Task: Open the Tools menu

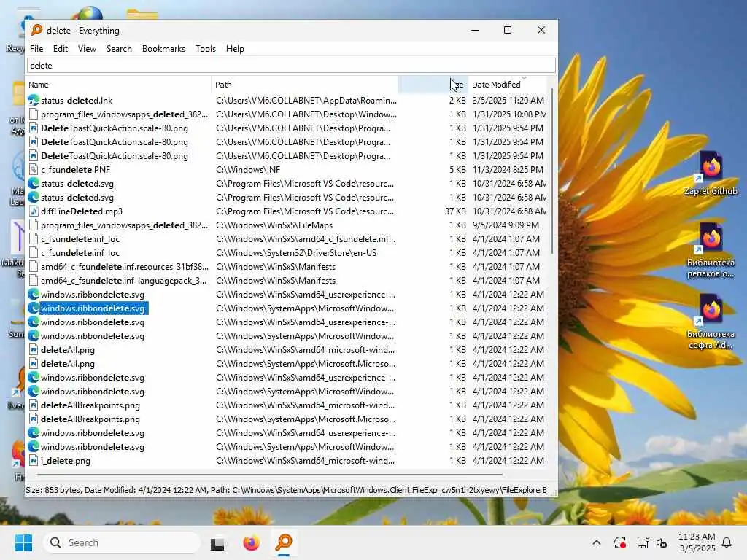Action: pyautogui.click(x=205, y=49)
